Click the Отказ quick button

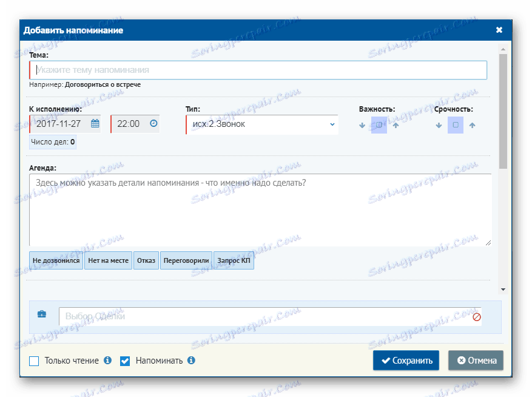[x=146, y=260]
